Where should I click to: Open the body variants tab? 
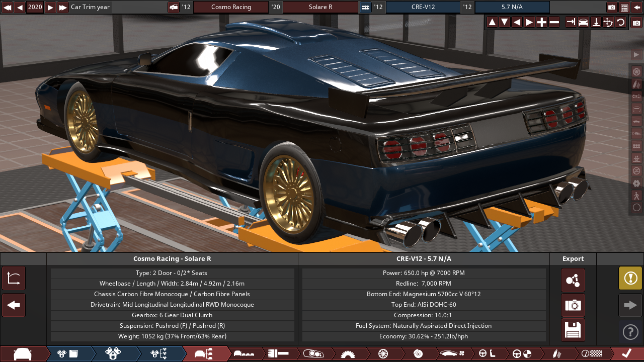245,353
